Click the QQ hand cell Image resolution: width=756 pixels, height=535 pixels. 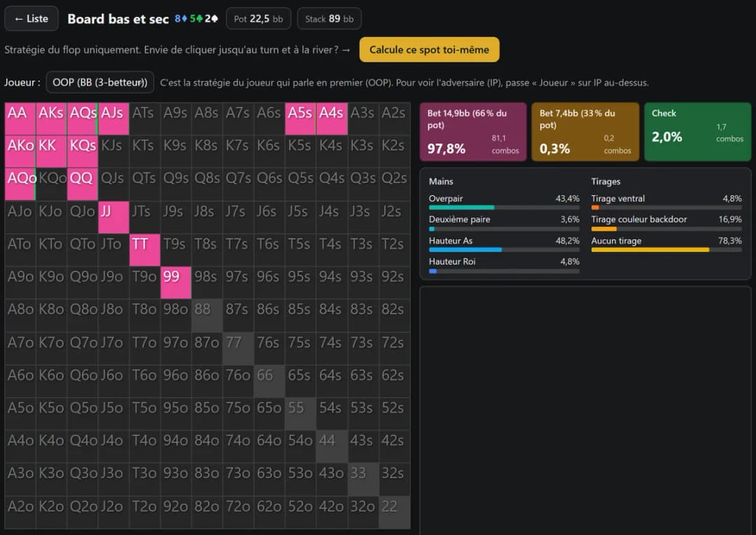pos(83,184)
